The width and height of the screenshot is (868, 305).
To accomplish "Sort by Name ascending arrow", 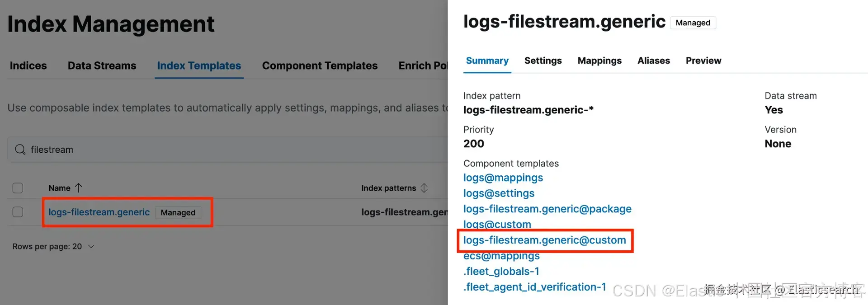I will (78, 188).
